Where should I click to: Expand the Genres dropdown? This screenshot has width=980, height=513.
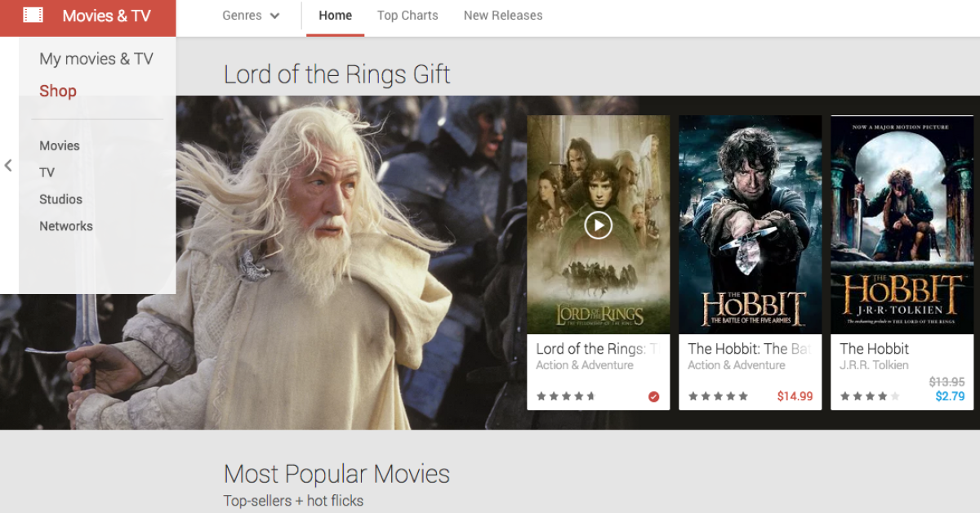click(251, 15)
